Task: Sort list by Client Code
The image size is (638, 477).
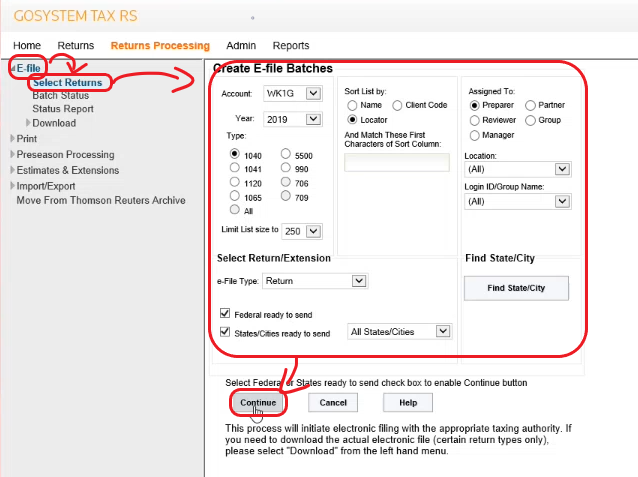Action: (397, 105)
